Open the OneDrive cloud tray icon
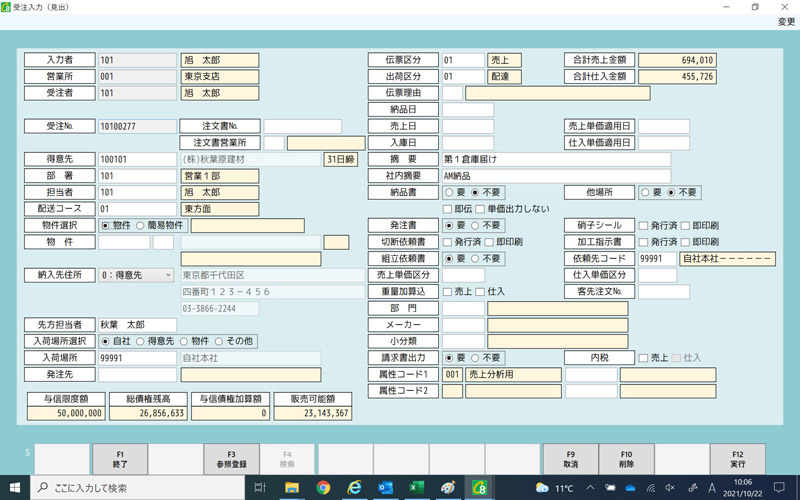 click(630, 488)
